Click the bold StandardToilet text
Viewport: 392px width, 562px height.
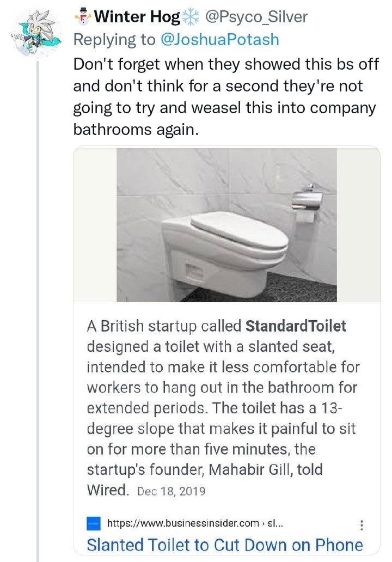(x=296, y=326)
